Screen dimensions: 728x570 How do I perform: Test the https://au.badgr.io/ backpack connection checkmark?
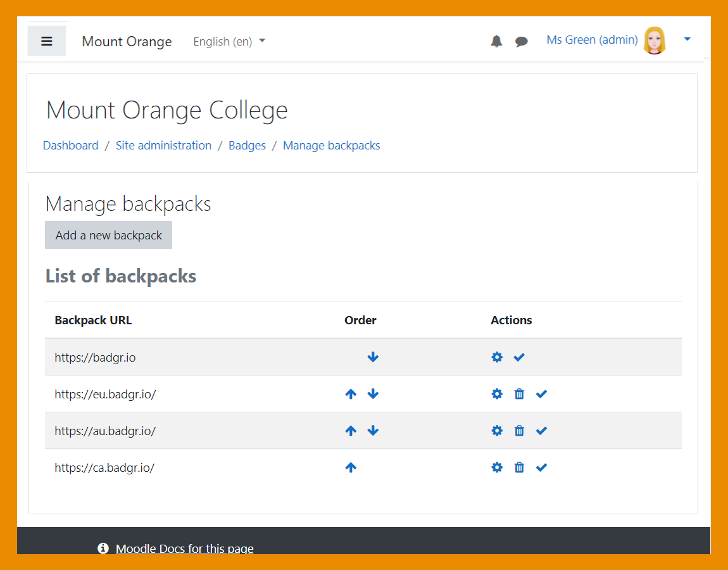(x=541, y=430)
